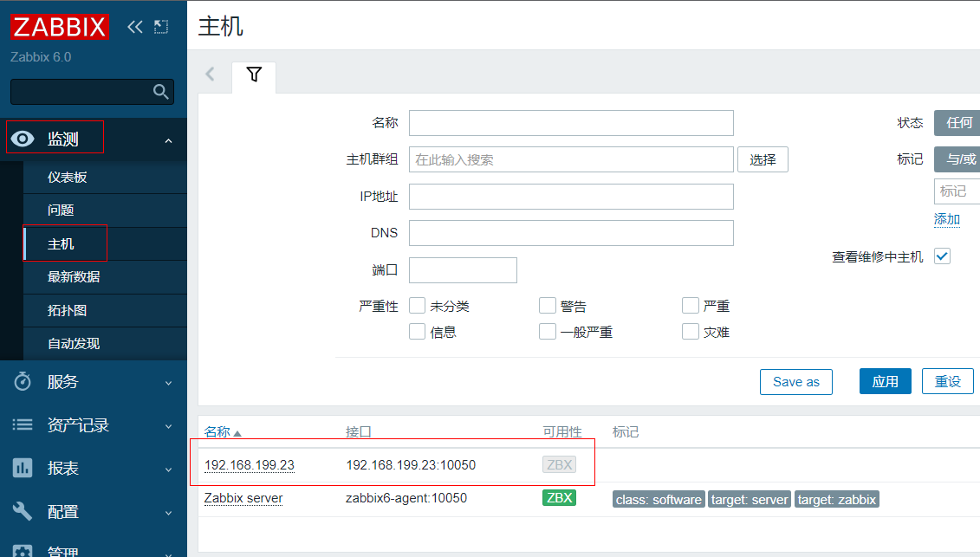Click the list icon for 资产记录
980x557 pixels.
click(x=23, y=425)
